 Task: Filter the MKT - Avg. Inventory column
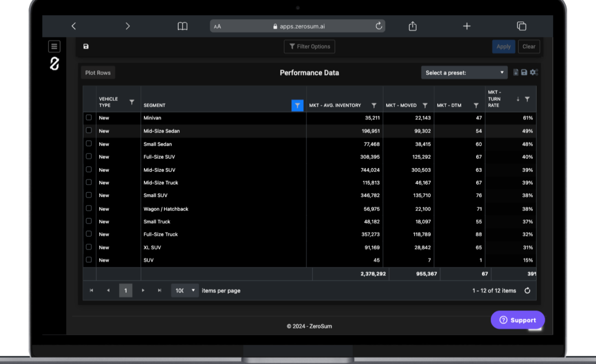pyautogui.click(x=374, y=105)
